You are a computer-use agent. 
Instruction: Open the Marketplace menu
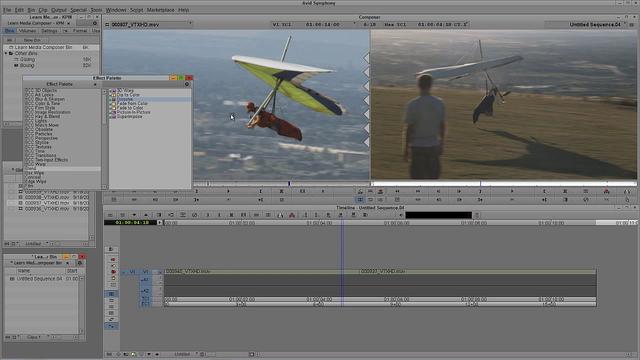(x=160, y=9)
